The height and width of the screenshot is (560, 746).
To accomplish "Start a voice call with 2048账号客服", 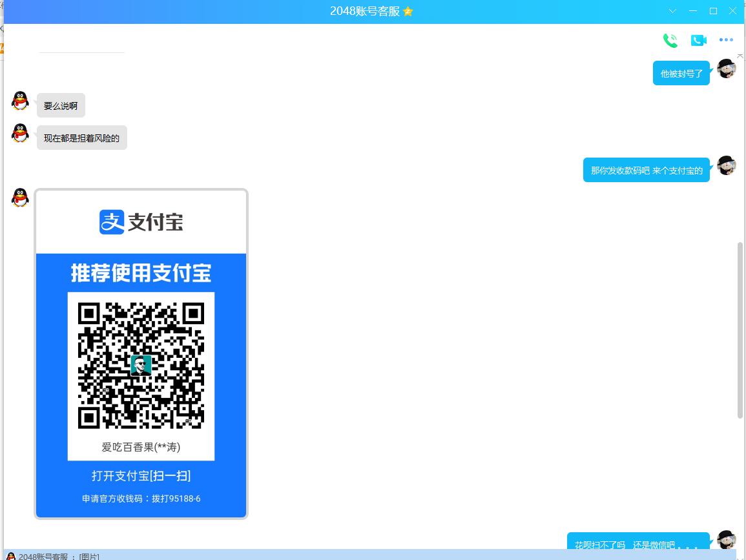I will point(670,41).
